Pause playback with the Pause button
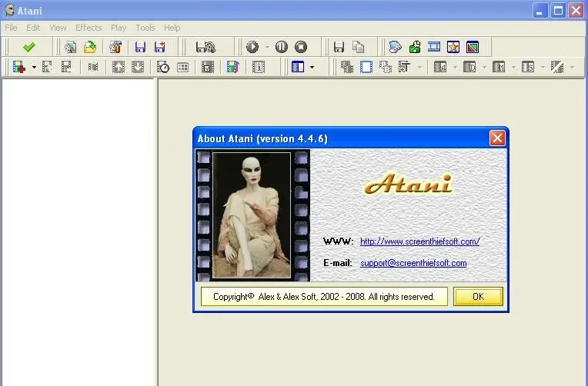The height and width of the screenshot is (386, 588). coord(281,47)
